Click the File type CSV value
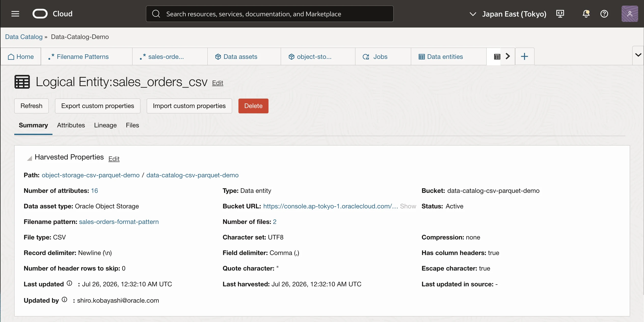Image resolution: width=644 pixels, height=322 pixels. tap(59, 237)
